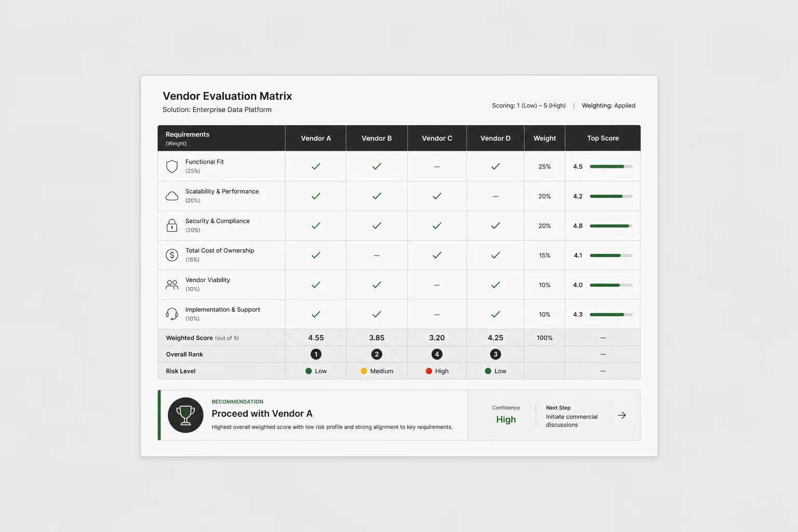Click the 4.8 top score value
This screenshot has width=798, height=532.
click(578, 226)
